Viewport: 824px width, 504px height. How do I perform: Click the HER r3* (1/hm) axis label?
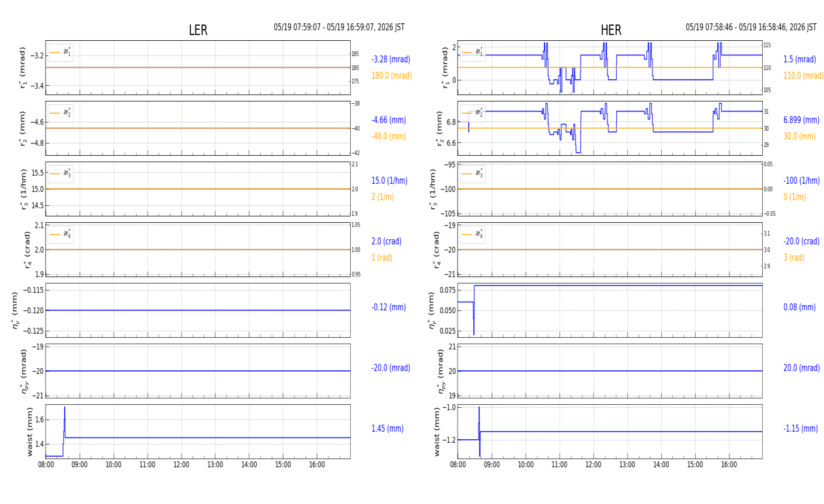433,189
